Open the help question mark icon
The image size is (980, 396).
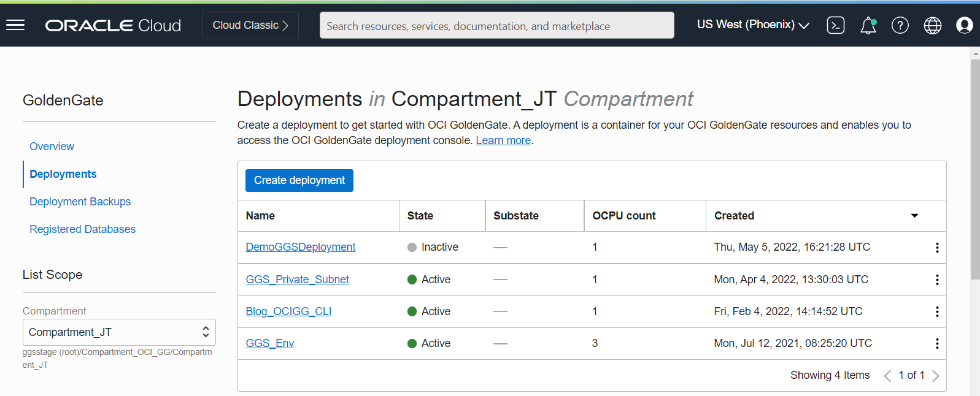[x=900, y=25]
